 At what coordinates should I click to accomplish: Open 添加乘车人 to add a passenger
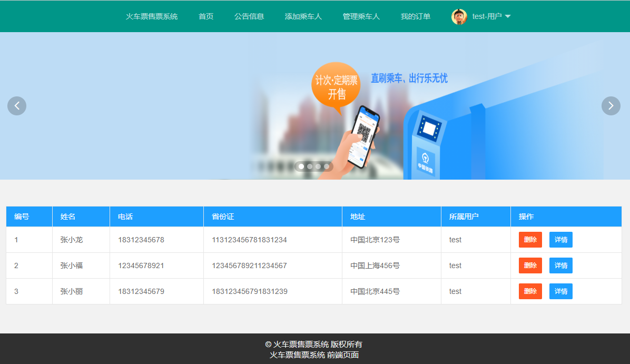tap(303, 16)
